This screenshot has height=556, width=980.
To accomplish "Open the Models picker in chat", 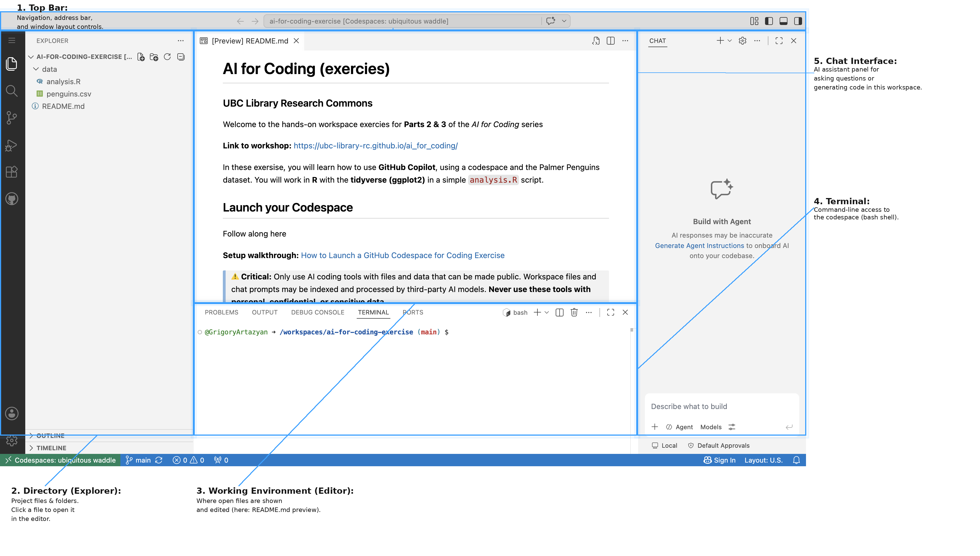I will pyautogui.click(x=711, y=427).
